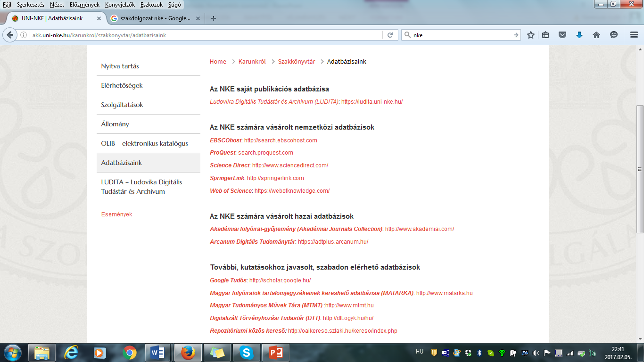Switch to Firefox taskbar button

pos(187,352)
